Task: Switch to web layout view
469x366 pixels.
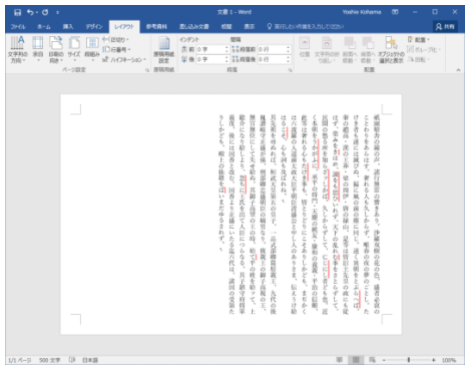Action: click(372, 360)
